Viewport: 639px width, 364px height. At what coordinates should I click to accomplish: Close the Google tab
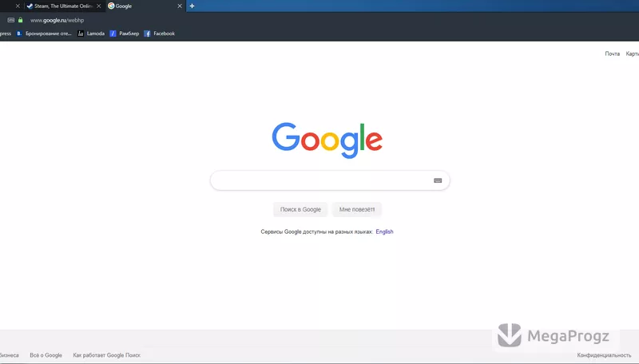click(x=180, y=6)
